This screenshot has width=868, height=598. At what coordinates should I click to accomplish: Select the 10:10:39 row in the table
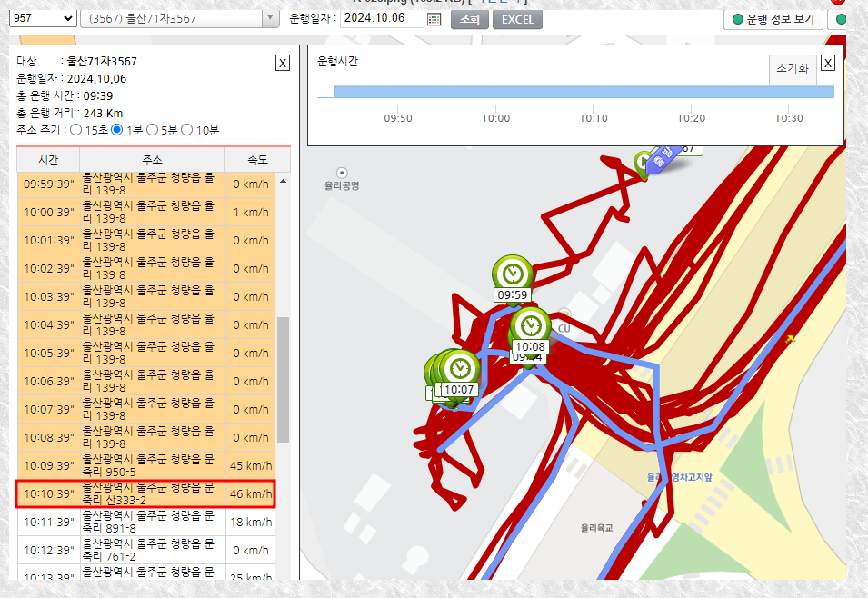point(145,494)
